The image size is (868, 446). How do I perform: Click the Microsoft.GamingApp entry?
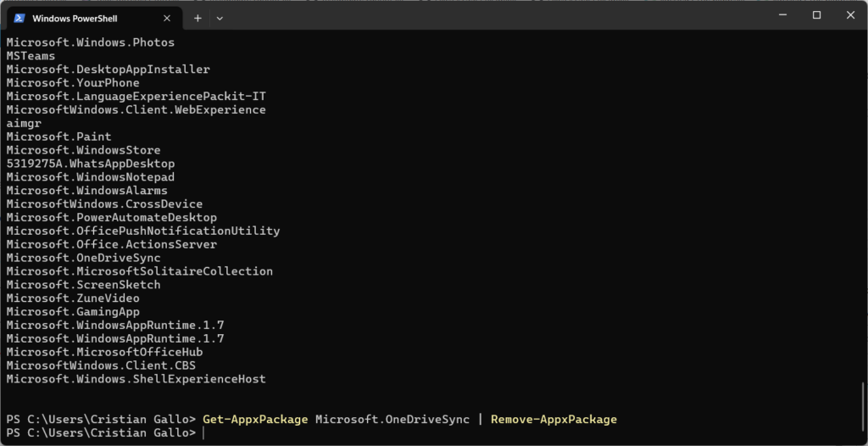click(73, 312)
